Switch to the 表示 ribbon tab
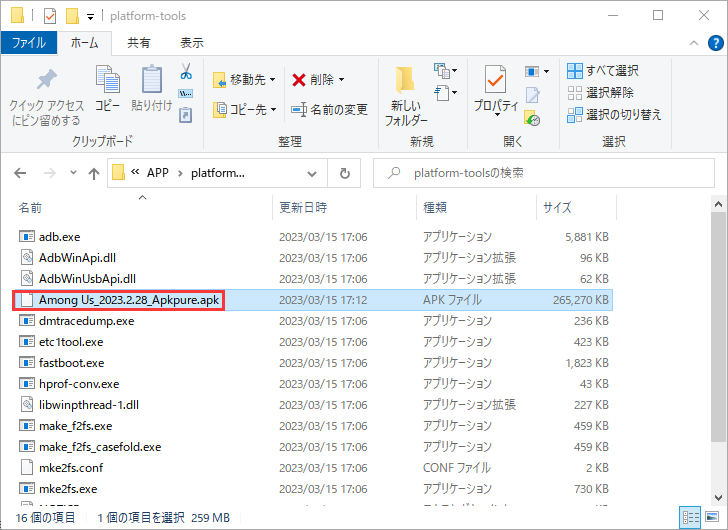 pos(192,43)
